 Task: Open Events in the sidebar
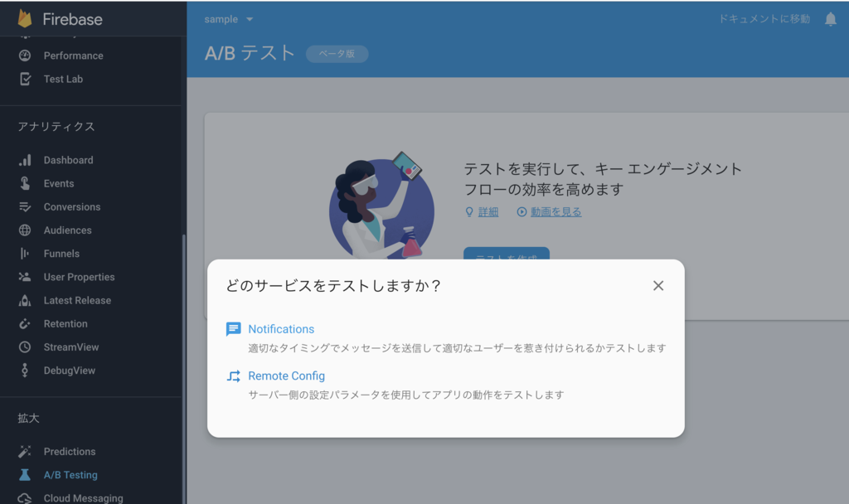(59, 183)
